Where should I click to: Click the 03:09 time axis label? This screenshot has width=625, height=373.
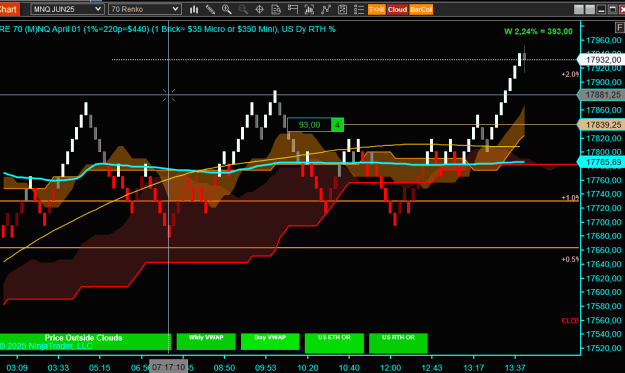(x=17, y=367)
